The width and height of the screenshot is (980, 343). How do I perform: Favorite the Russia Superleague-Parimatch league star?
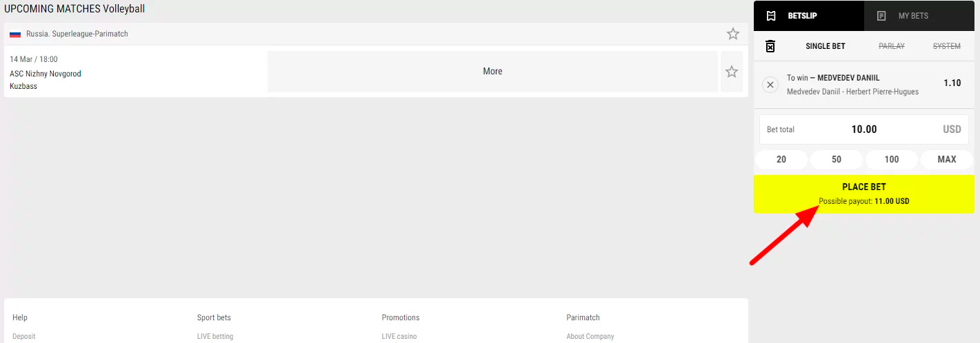click(x=732, y=34)
